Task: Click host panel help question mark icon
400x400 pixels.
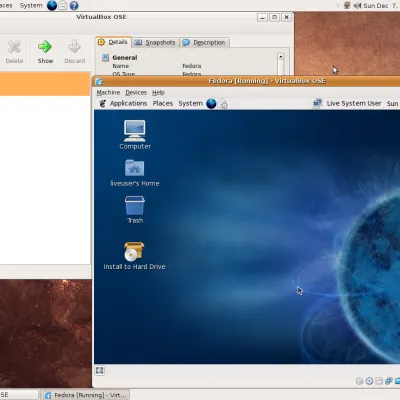Action: click(74, 5)
